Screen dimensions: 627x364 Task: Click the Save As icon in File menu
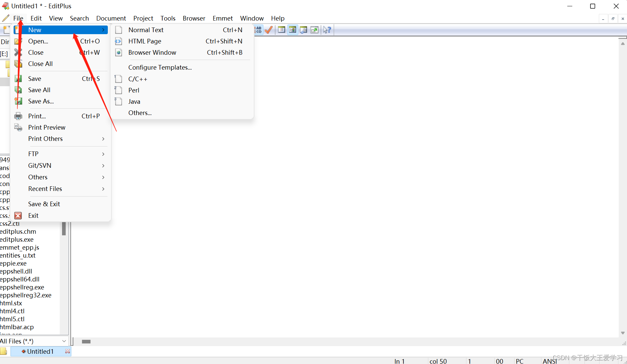(x=18, y=101)
